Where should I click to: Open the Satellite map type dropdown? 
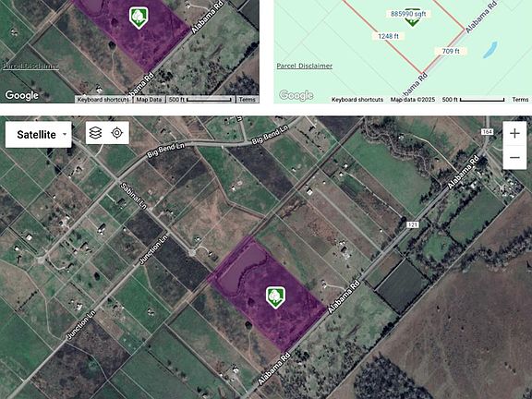point(39,135)
